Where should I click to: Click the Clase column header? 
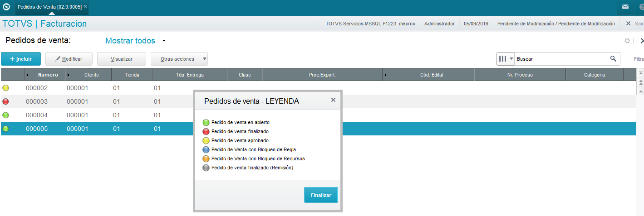pos(245,75)
